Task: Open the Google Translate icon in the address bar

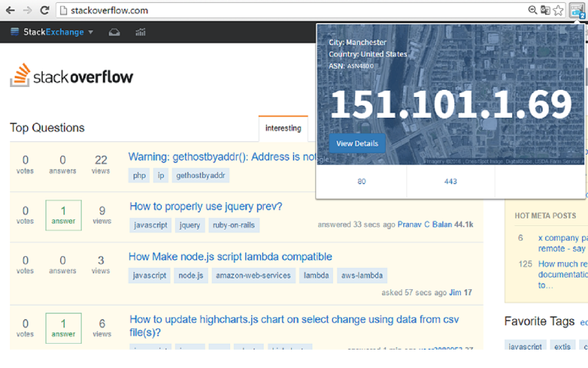Action: click(x=545, y=10)
